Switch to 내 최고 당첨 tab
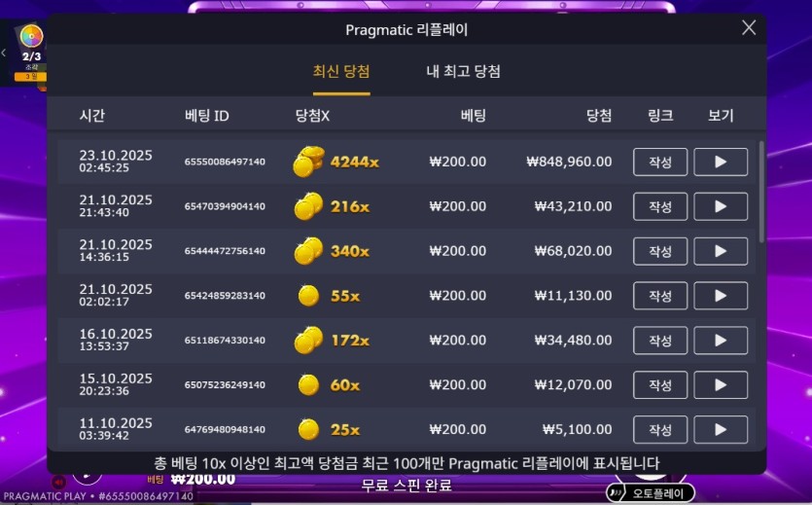The height and width of the screenshot is (505, 812). pos(463,71)
